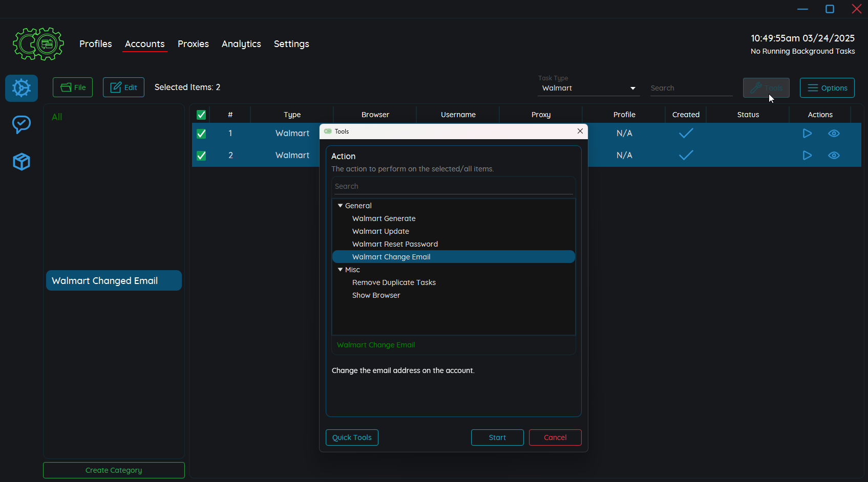Open the cube package sidebar icon

22,162
